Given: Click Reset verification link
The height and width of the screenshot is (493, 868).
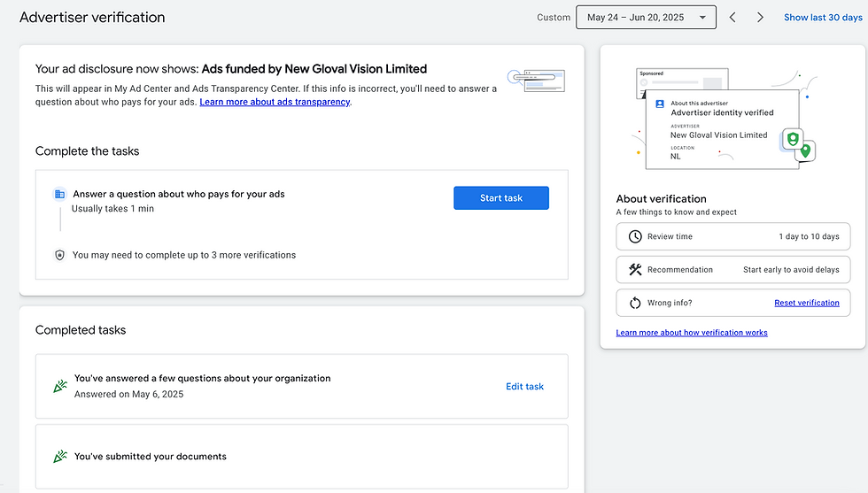Looking at the screenshot, I should point(807,303).
